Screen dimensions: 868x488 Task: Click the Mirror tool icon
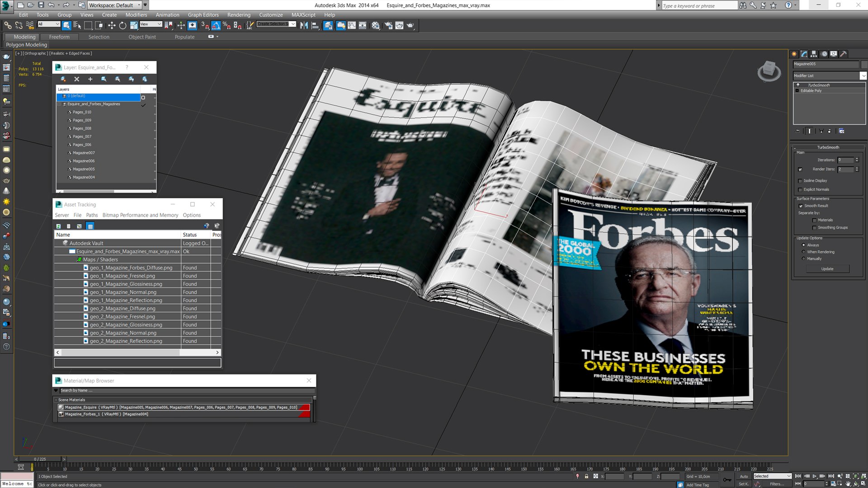click(x=304, y=25)
